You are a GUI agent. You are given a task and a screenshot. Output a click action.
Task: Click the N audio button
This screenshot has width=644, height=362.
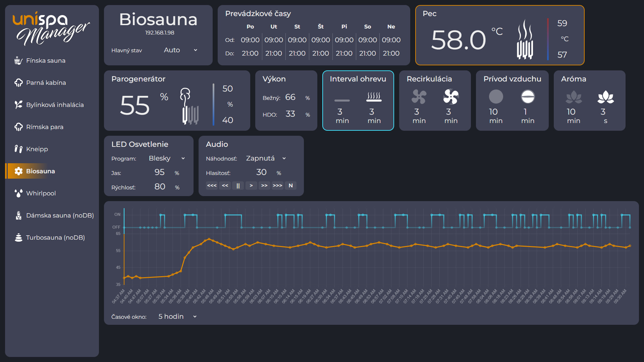point(290,186)
